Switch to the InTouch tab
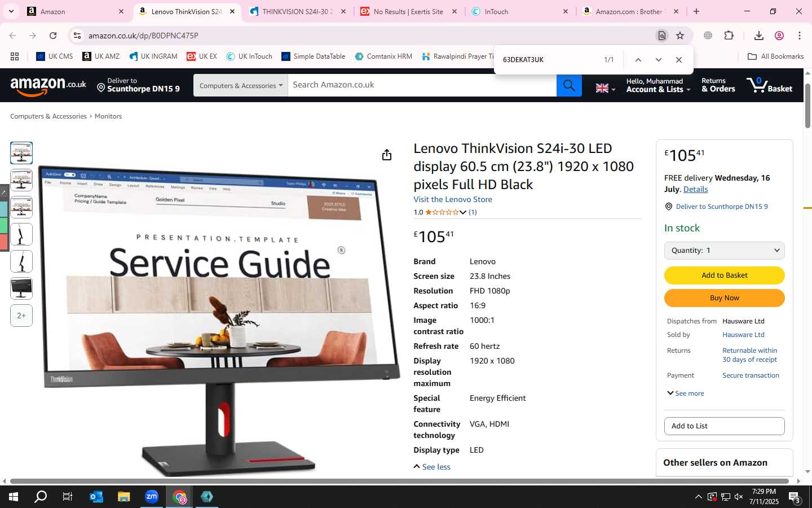The width and height of the screenshot is (812, 508). [520, 11]
